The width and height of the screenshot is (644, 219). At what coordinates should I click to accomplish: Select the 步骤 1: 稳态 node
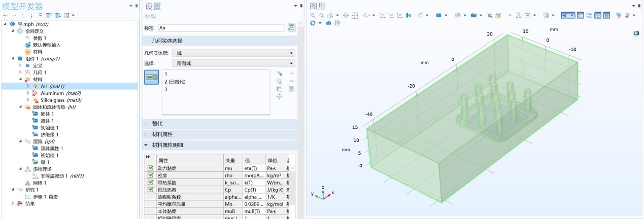click(45, 197)
